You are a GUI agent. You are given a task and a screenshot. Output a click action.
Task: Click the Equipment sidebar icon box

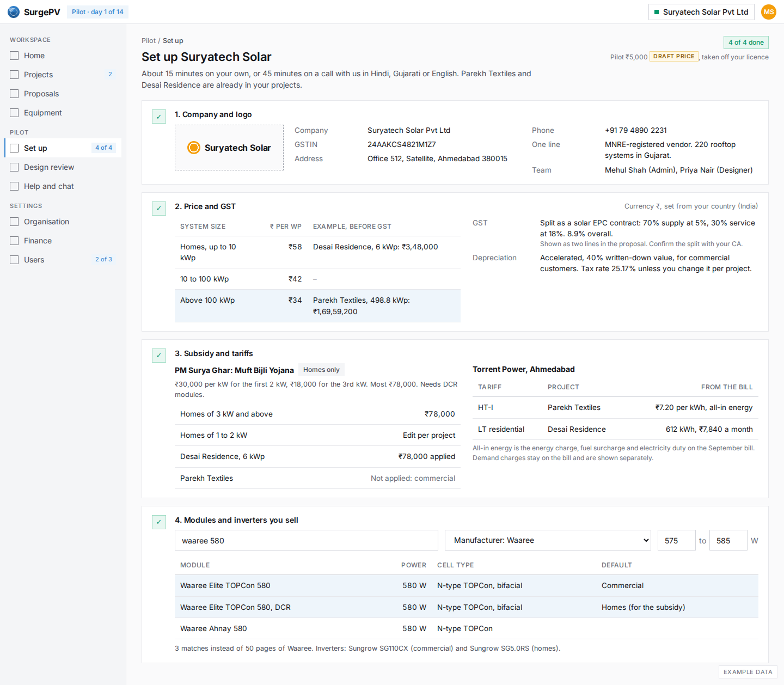[x=14, y=113]
